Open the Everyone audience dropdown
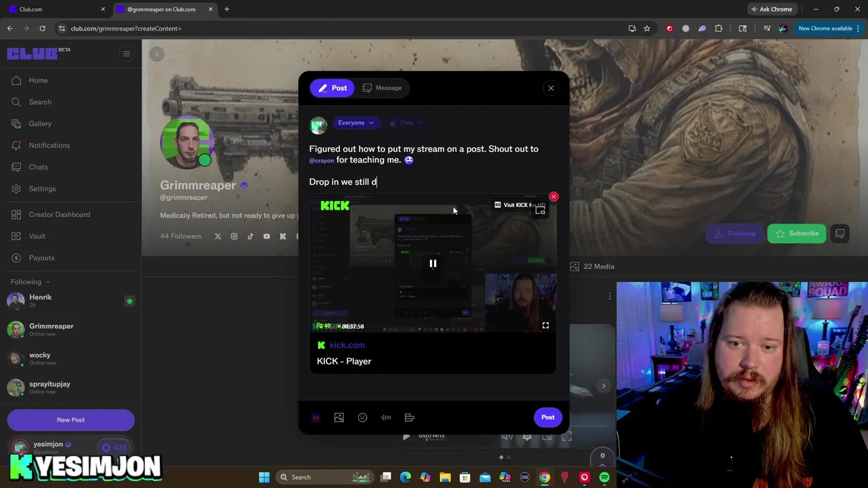 (x=356, y=123)
